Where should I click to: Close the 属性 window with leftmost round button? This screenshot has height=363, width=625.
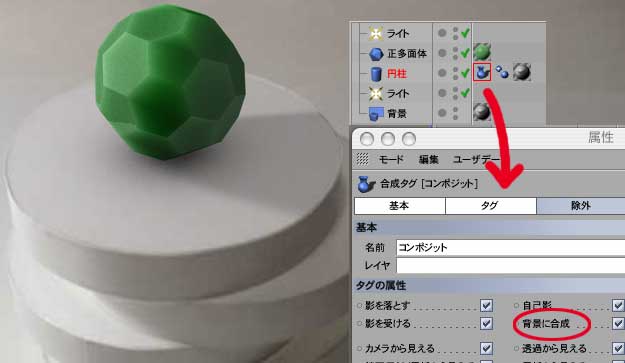point(367,139)
